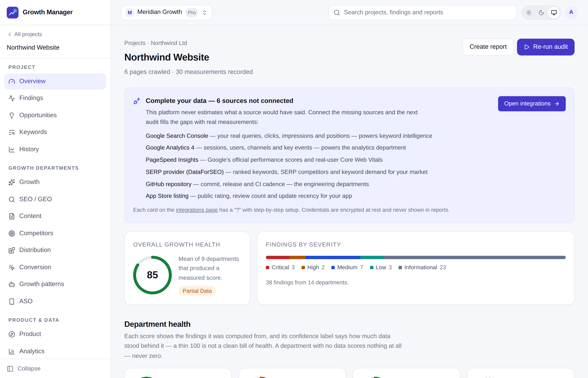Click the Growth Manager logo icon
588x378 pixels.
(x=13, y=12)
